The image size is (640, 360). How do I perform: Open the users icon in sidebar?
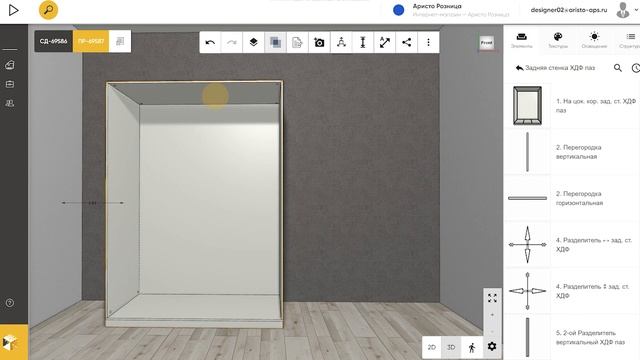pos(10,103)
